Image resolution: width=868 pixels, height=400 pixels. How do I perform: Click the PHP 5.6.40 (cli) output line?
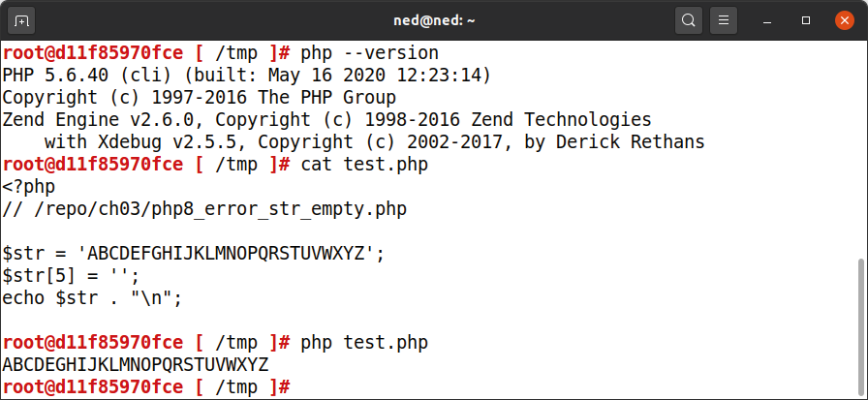(x=246, y=76)
